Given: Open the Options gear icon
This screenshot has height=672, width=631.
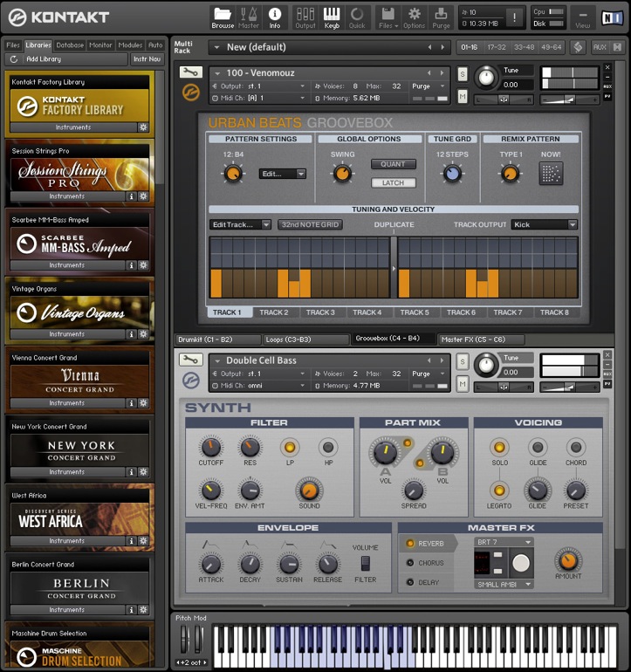Looking at the screenshot, I should (x=414, y=17).
